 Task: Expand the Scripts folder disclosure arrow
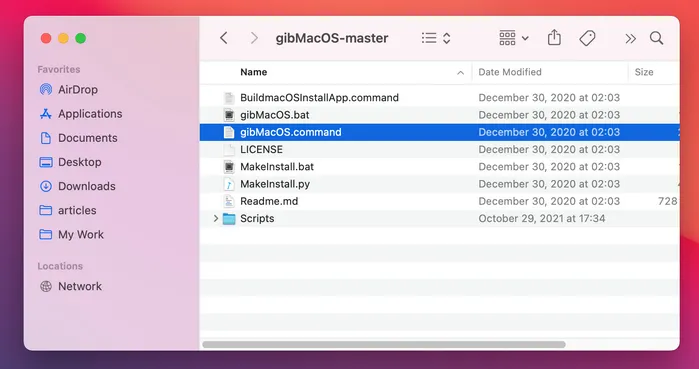tap(216, 218)
